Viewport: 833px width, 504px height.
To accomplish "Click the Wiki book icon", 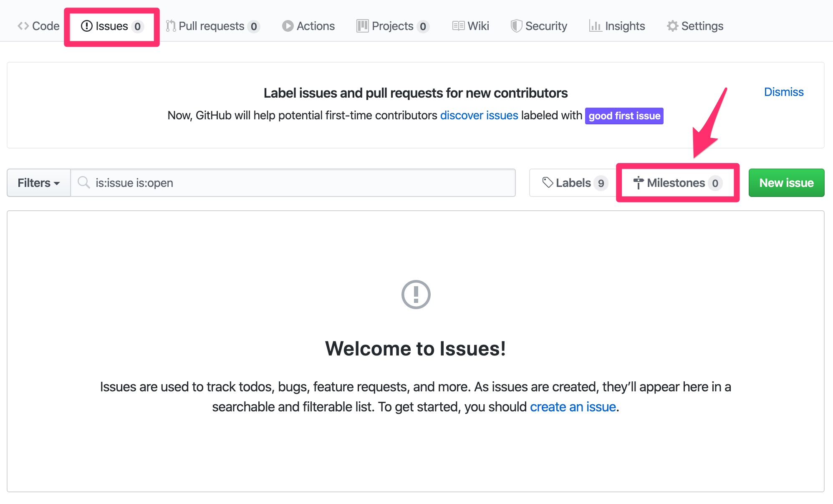I will (x=458, y=26).
